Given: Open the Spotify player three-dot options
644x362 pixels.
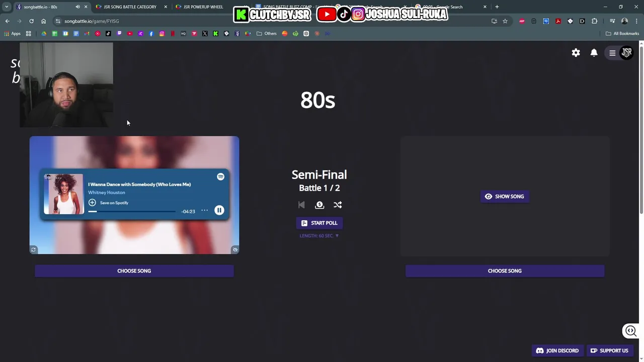Looking at the screenshot, I should (x=204, y=210).
